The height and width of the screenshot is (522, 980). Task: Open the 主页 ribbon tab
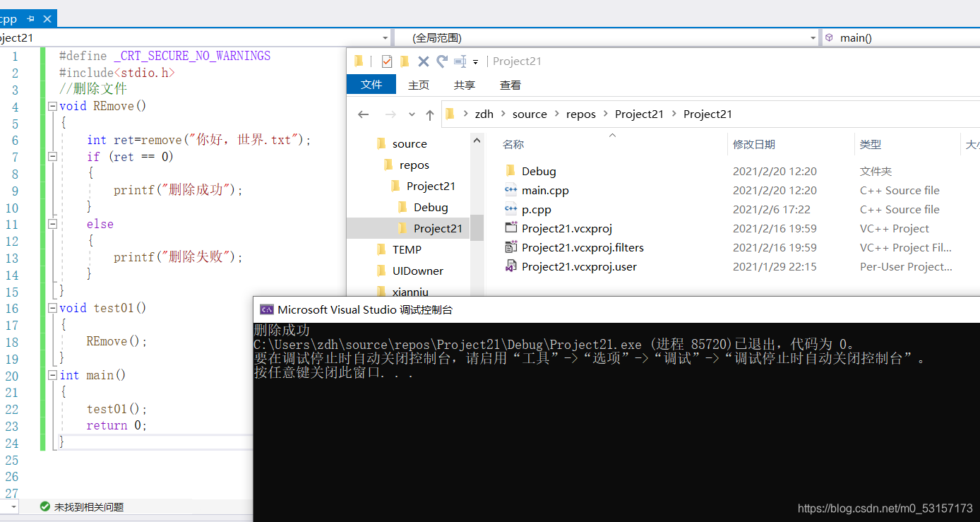419,85
